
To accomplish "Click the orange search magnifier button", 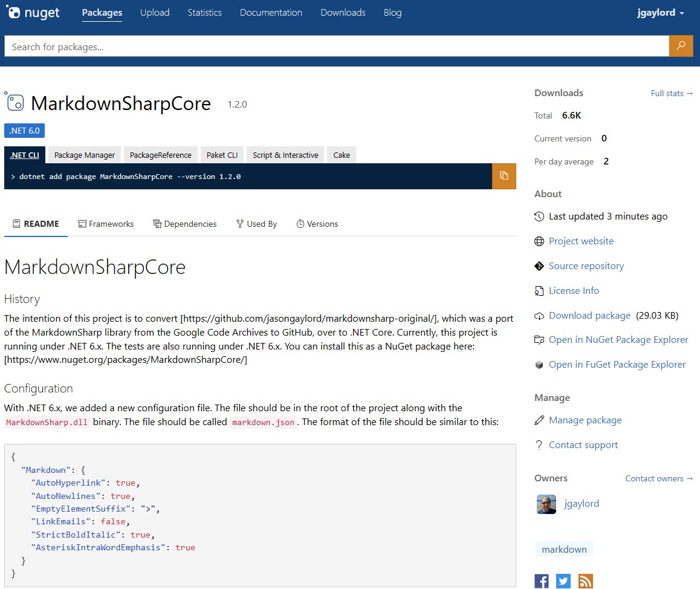I will tap(681, 45).
